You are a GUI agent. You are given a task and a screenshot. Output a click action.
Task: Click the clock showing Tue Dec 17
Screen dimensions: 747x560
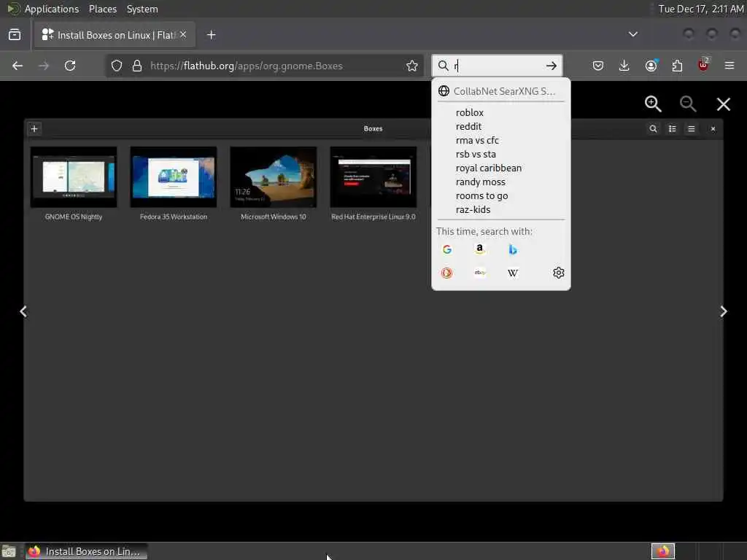[701, 9]
